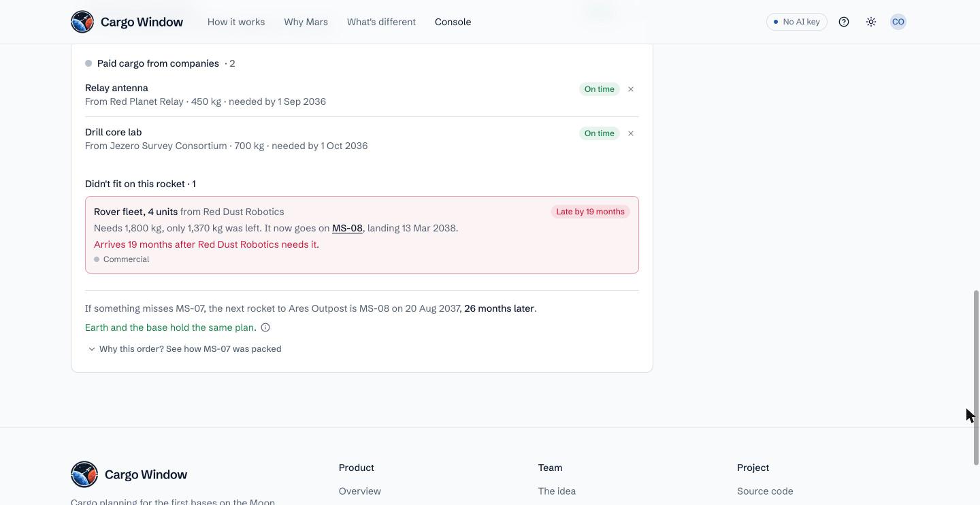The height and width of the screenshot is (505, 980).
Task: Remove the Drill core lab item
Action: 631,133
